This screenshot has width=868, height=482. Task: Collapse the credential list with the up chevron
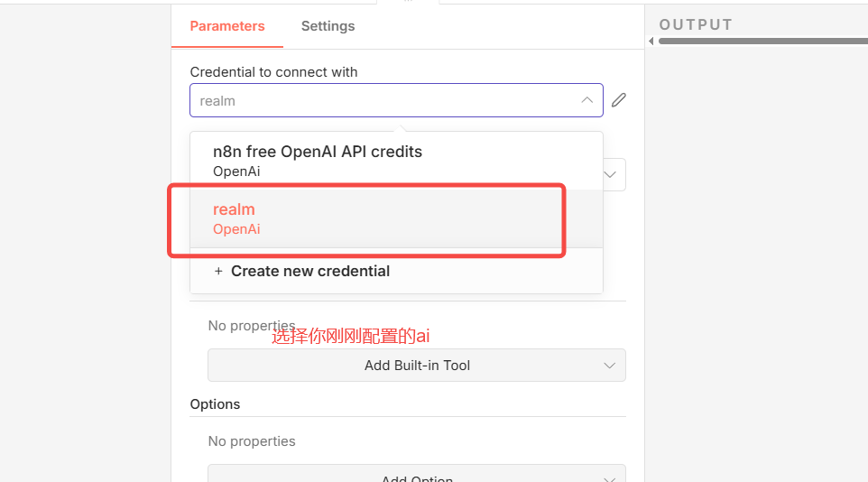[586, 100]
